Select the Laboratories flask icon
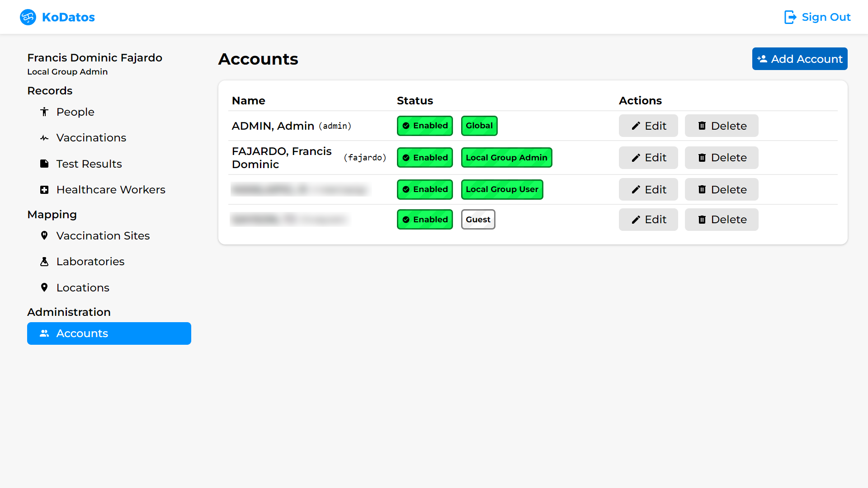This screenshot has width=868, height=488. coord(44,261)
